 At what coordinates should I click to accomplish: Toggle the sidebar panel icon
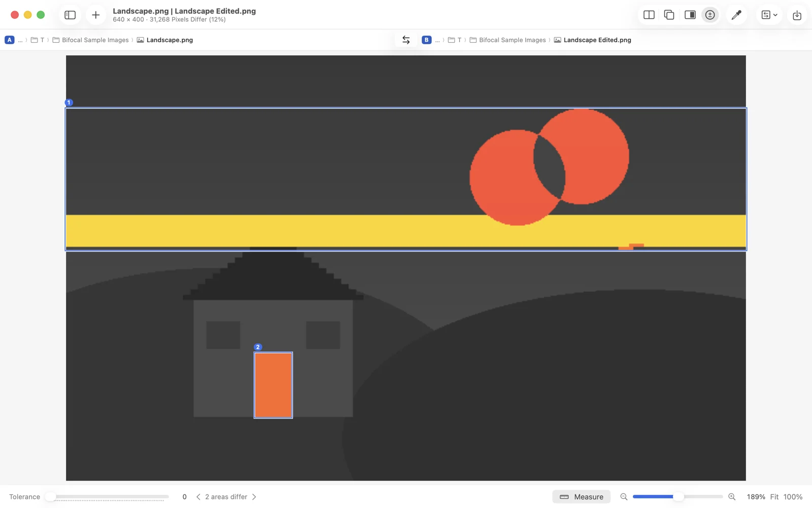click(70, 15)
